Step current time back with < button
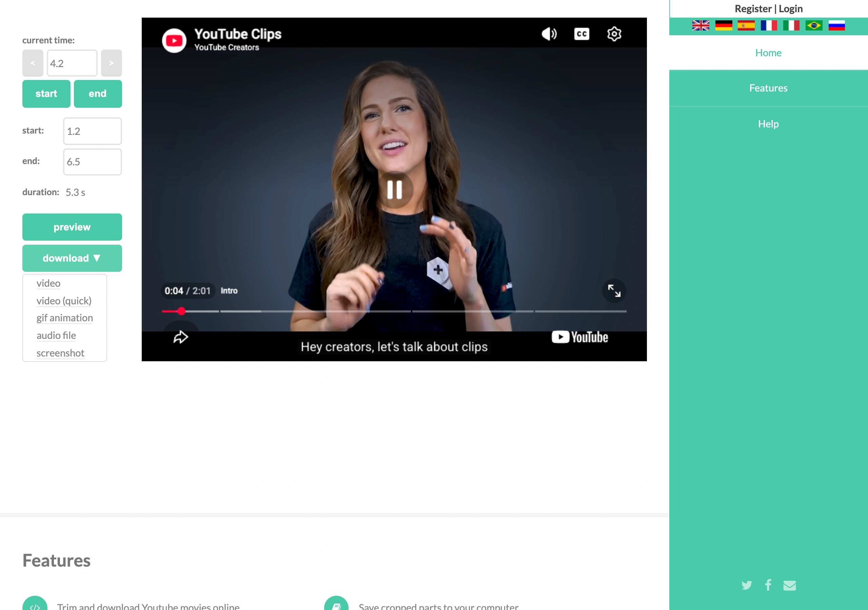Image resolution: width=868 pixels, height=610 pixels. [33, 63]
